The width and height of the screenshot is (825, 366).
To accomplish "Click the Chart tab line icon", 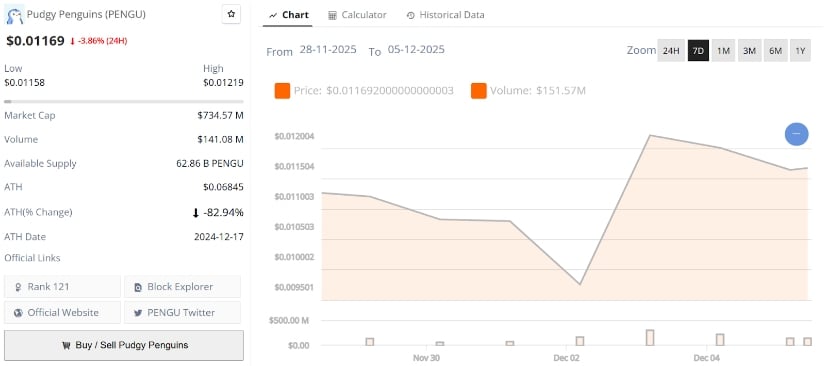I will [273, 16].
